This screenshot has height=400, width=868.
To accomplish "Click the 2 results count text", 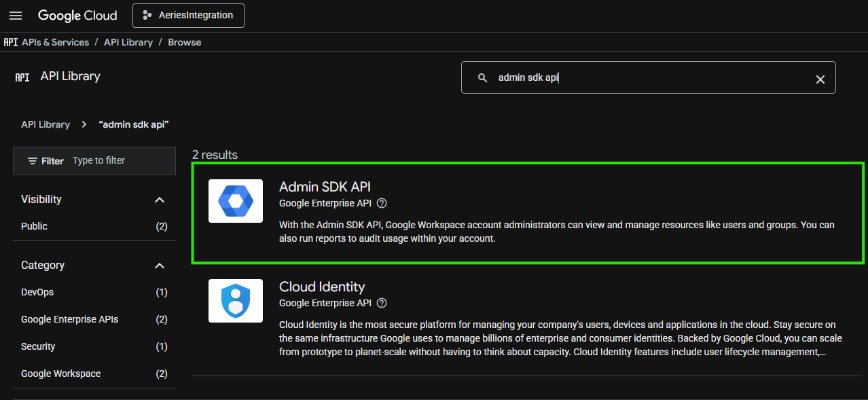I will coord(215,155).
